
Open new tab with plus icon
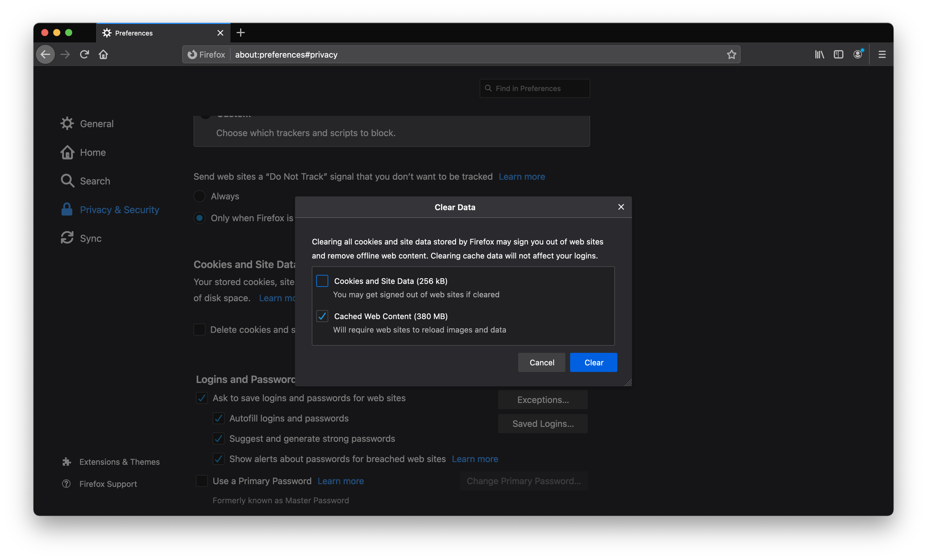241,33
